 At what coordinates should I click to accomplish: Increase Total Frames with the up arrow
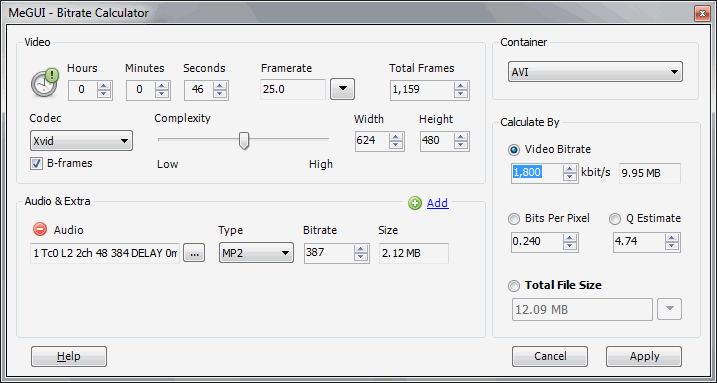coord(461,86)
